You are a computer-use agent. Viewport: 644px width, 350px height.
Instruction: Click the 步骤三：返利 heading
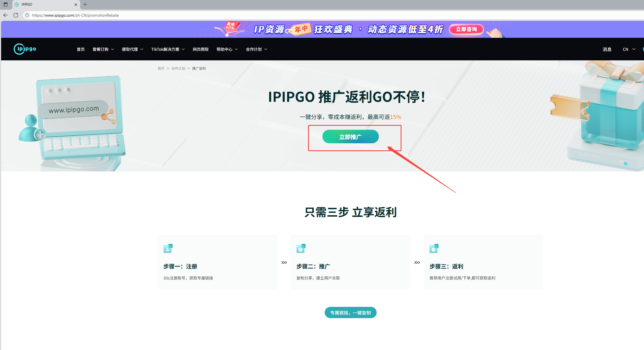pos(446,267)
